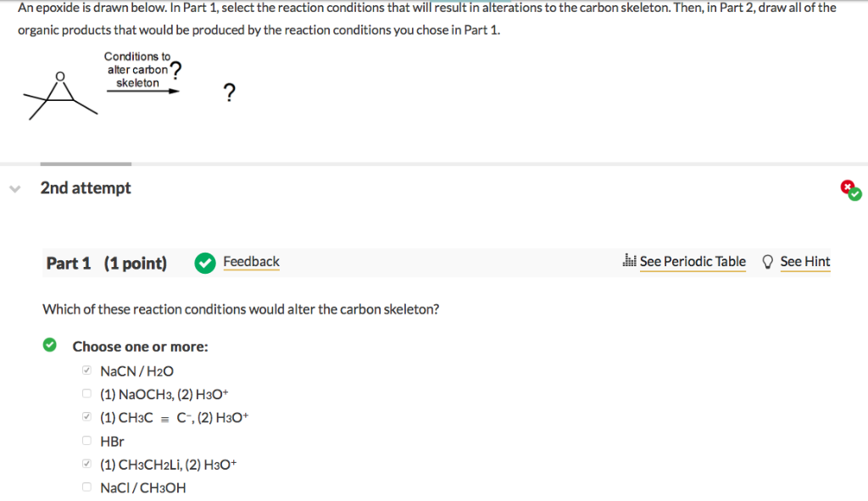This screenshot has height=501, width=868.
Task: Click the green check badge beside Feedback
Action: (x=204, y=263)
